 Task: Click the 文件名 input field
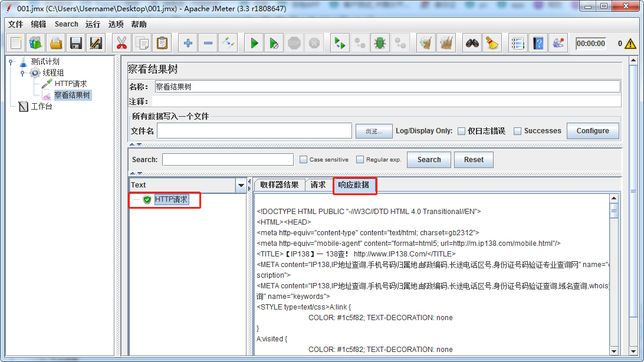(x=254, y=131)
